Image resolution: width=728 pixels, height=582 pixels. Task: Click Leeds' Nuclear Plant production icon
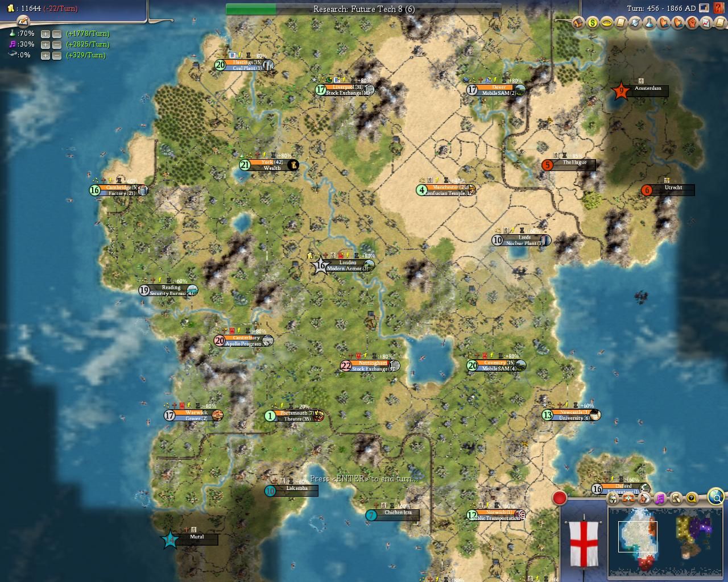click(545, 240)
